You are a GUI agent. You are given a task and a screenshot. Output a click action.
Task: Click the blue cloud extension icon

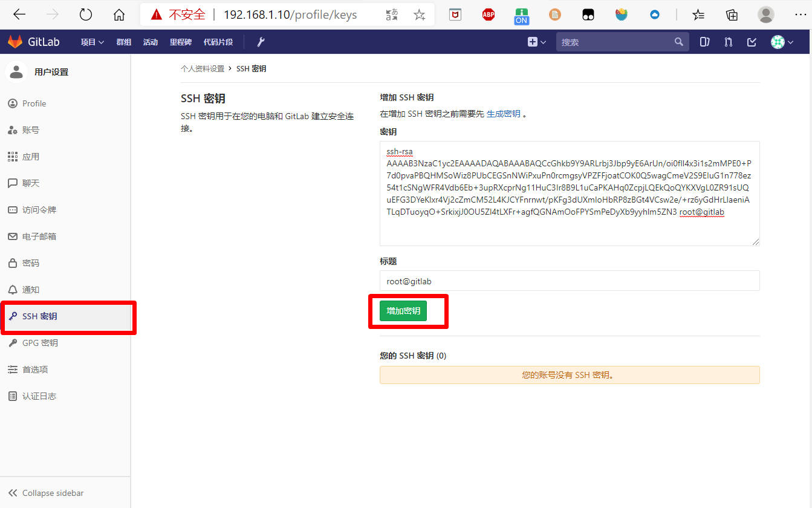tap(655, 15)
